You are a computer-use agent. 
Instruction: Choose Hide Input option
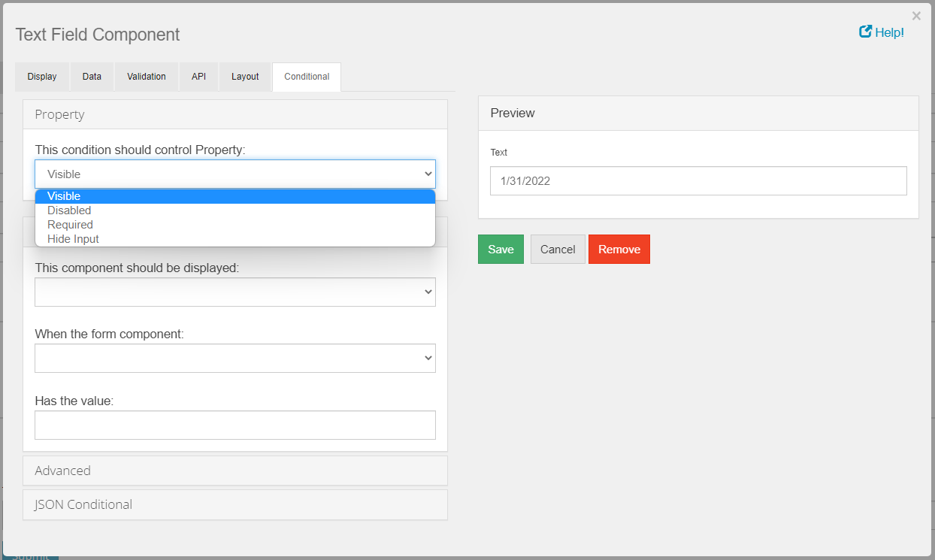tap(73, 239)
